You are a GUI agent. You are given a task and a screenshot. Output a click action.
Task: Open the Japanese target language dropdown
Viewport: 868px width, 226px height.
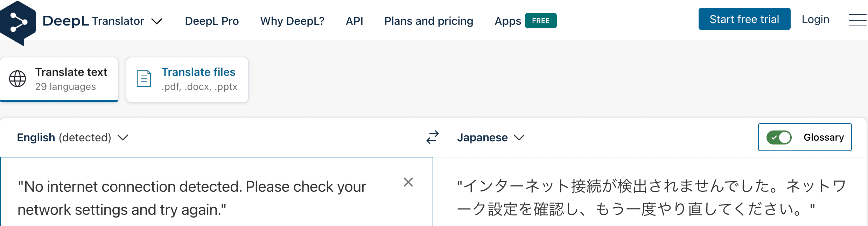click(x=491, y=137)
